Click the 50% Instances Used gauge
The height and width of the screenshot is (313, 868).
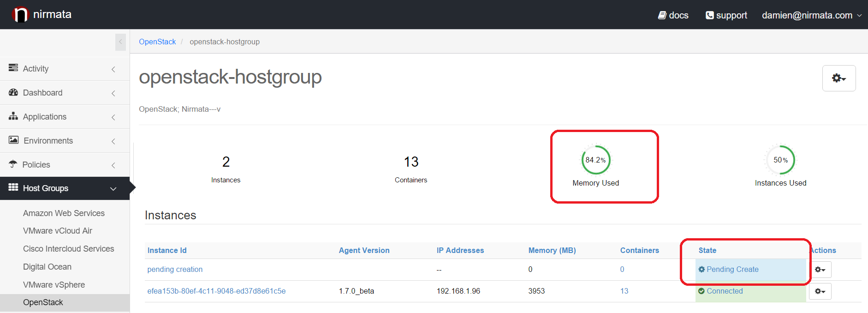781,160
